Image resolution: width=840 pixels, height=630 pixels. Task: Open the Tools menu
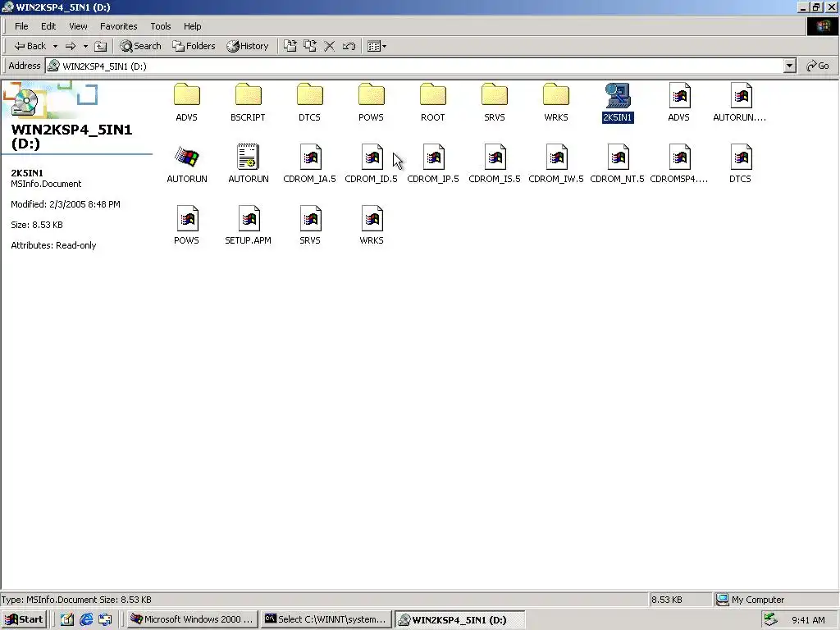(x=160, y=26)
